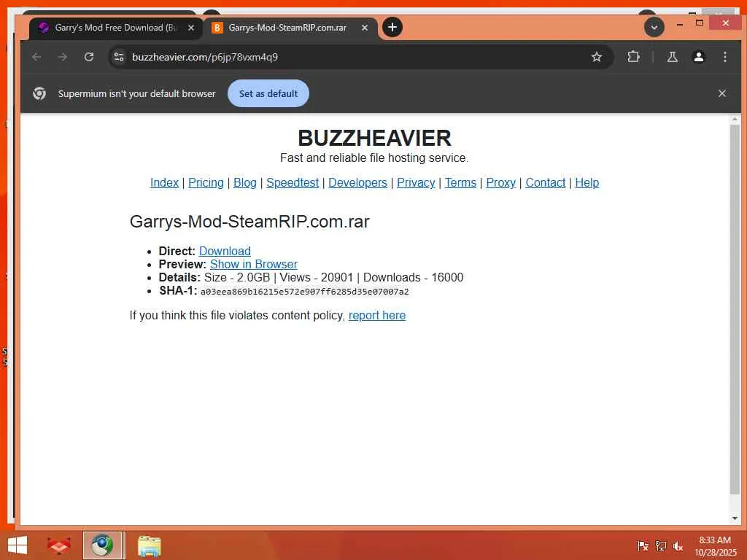The height and width of the screenshot is (560, 747).
Task: Click Set as default button
Action: pyautogui.click(x=268, y=93)
